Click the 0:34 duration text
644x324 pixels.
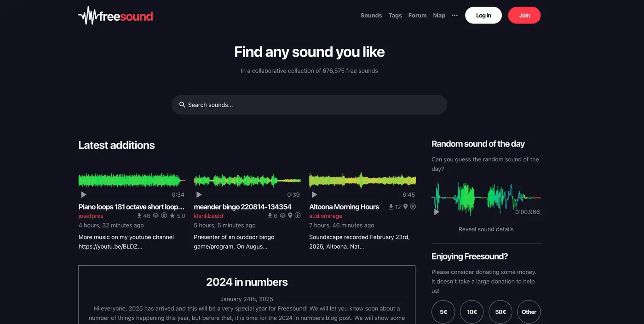[178, 195]
